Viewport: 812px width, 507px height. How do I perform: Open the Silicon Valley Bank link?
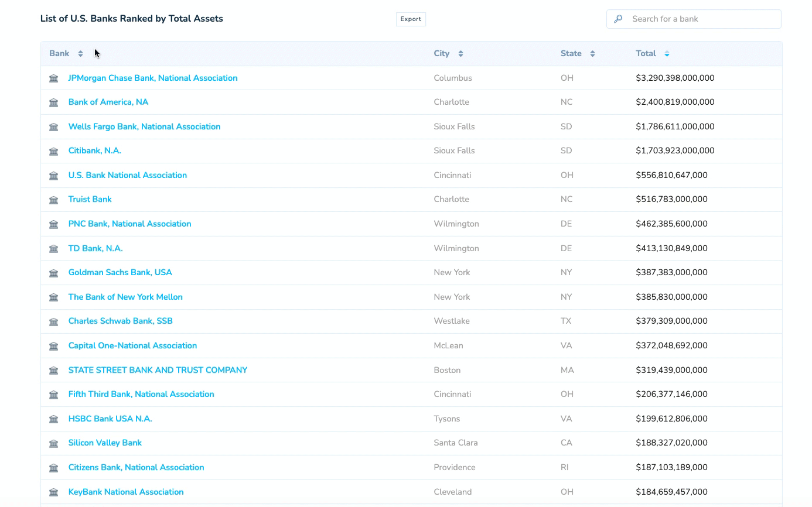coord(105,443)
